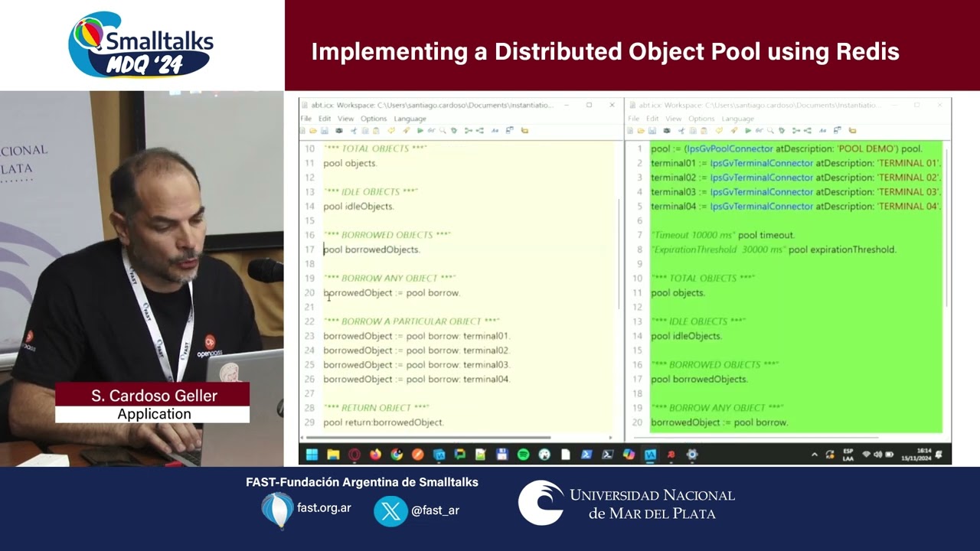This screenshot has height=551, width=980.
Task: Click Paste clipboard icon in left workspace toolbar
Action: coord(376,131)
